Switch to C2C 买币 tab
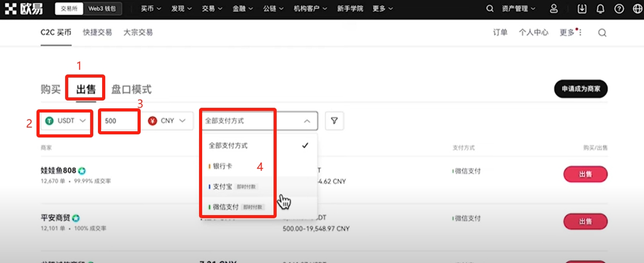The width and height of the screenshot is (644, 263). tap(56, 32)
